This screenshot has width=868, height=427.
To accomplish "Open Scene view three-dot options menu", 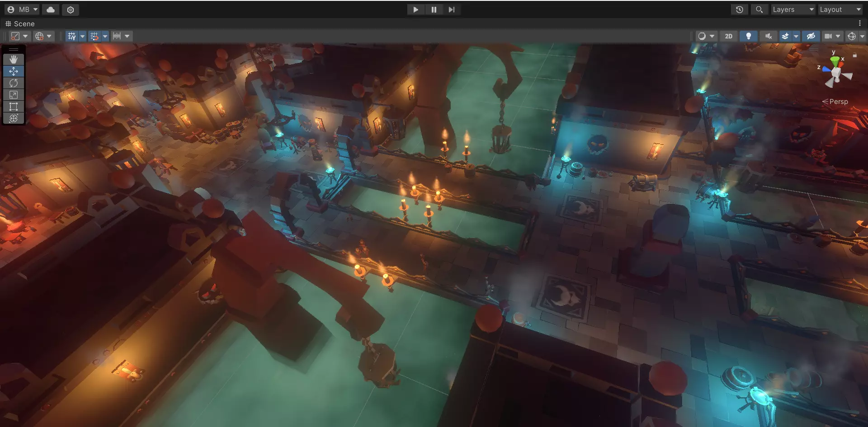I will 860,23.
